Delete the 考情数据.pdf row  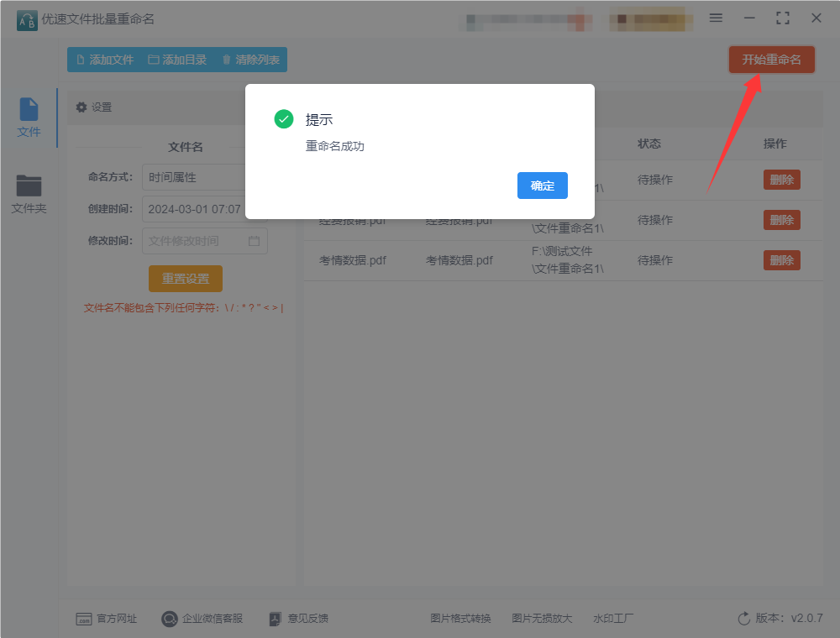click(781, 261)
